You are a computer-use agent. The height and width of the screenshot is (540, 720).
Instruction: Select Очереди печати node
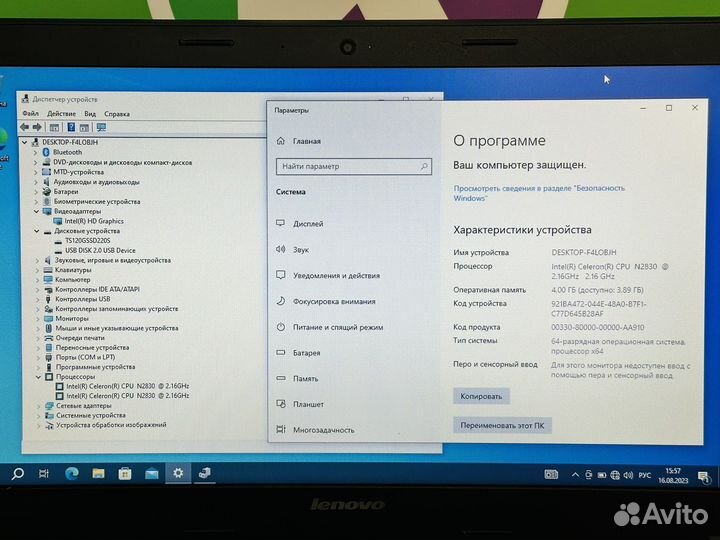80,338
